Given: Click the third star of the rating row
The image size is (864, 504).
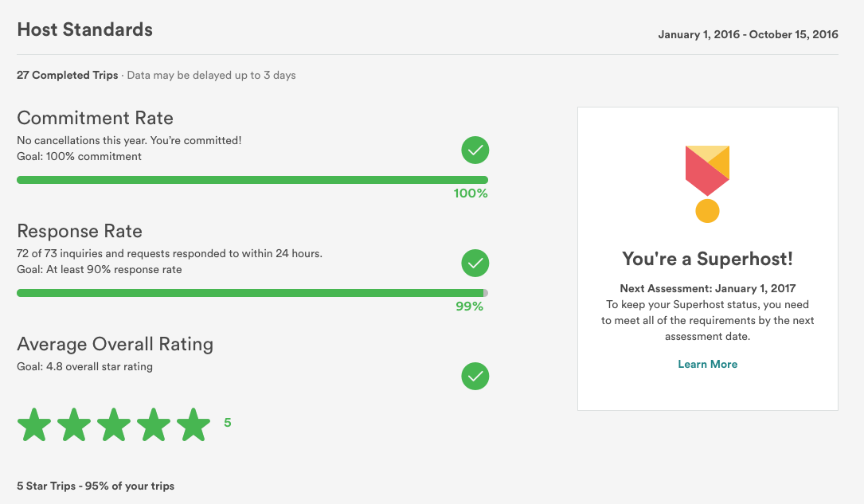Looking at the screenshot, I should [114, 424].
